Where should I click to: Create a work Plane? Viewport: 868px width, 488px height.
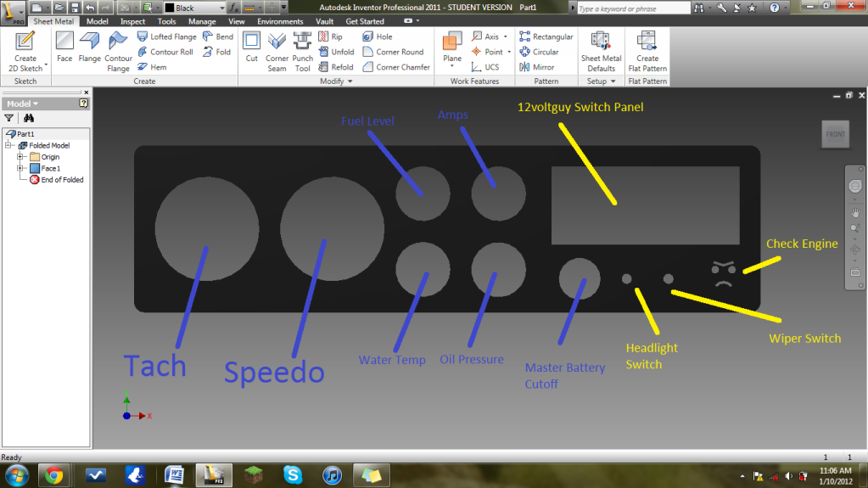[452, 48]
